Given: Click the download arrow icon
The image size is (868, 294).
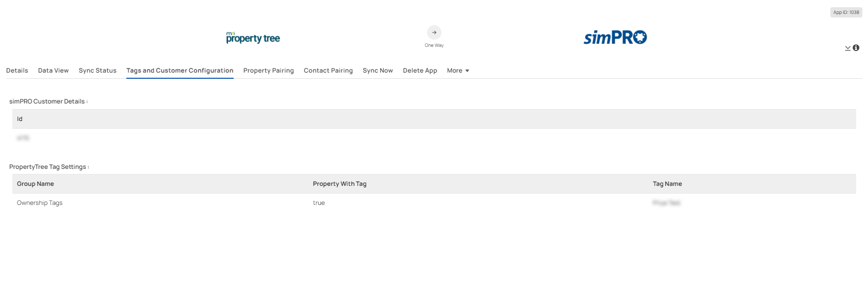Looking at the screenshot, I should 848,48.
